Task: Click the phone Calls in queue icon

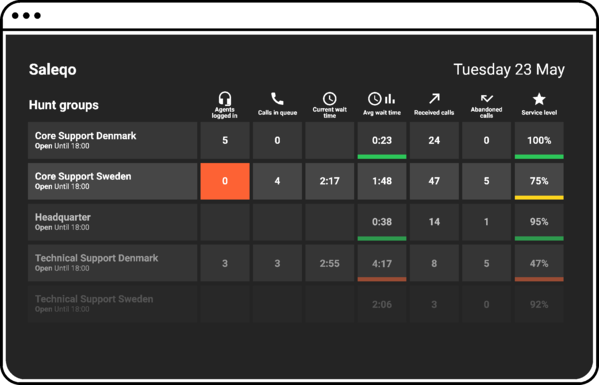Action: coord(277,99)
